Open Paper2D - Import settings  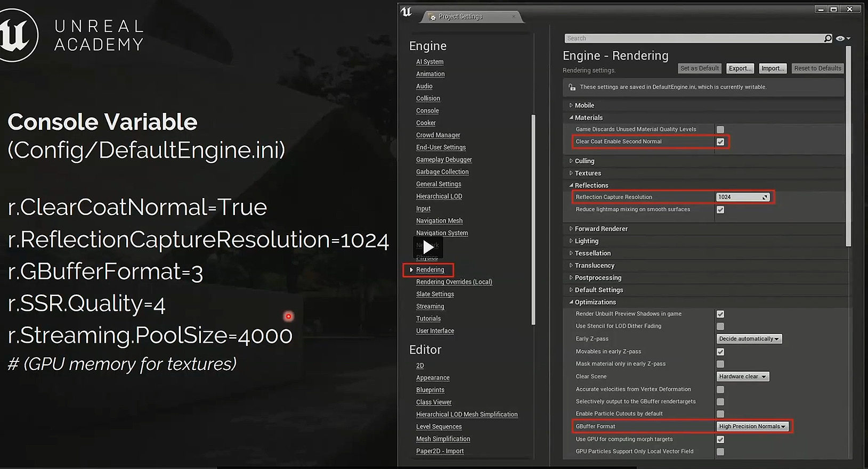(x=440, y=451)
